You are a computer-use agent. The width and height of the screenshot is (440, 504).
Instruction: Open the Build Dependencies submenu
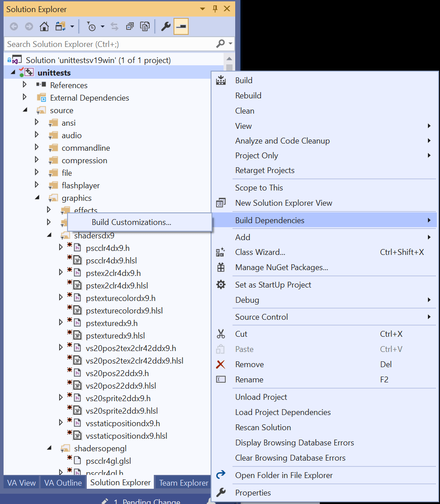pyautogui.click(x=270, y=220)
